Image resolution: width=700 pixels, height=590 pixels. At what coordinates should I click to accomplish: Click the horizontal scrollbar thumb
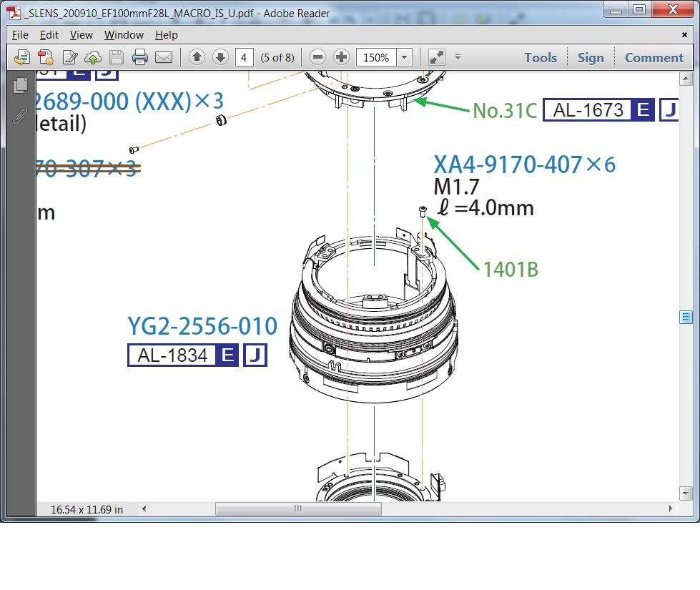[298, 508]
